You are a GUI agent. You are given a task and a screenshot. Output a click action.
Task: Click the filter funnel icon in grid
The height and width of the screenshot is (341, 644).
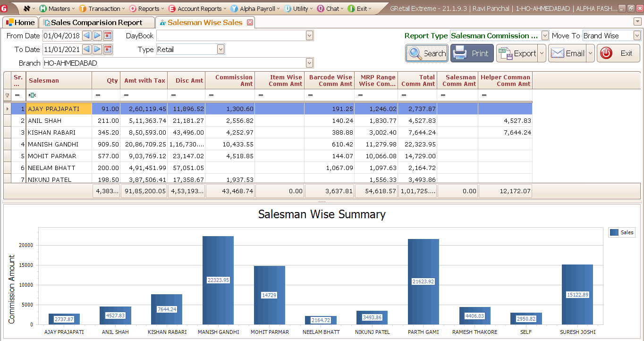[7, 95]
